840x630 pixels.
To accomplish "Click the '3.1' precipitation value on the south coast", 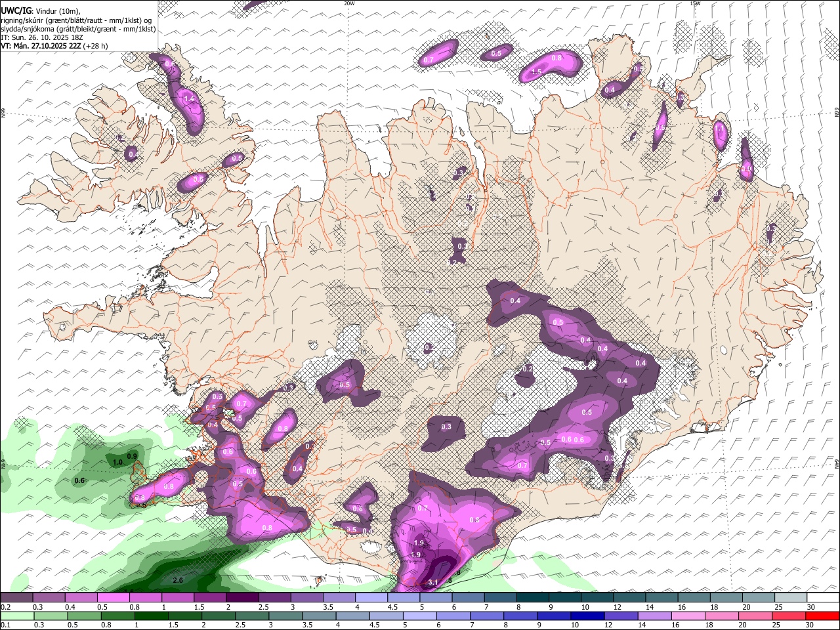I will click(432, 582).
